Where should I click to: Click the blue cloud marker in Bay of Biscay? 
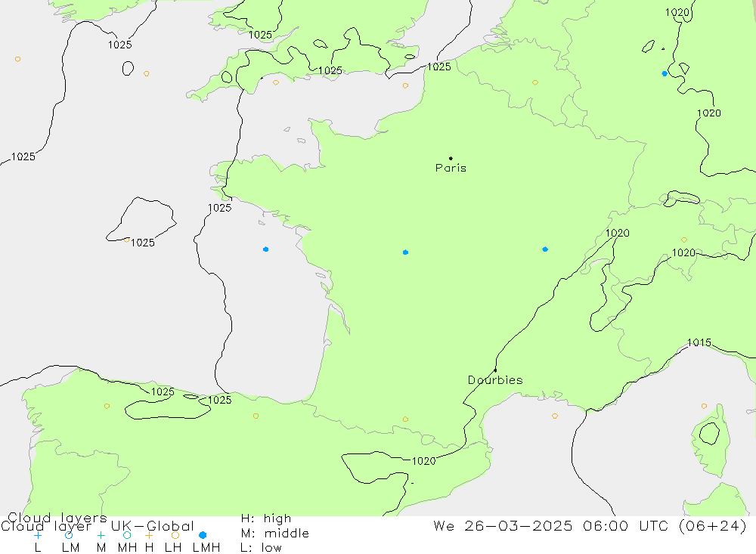tap(265, 249)
